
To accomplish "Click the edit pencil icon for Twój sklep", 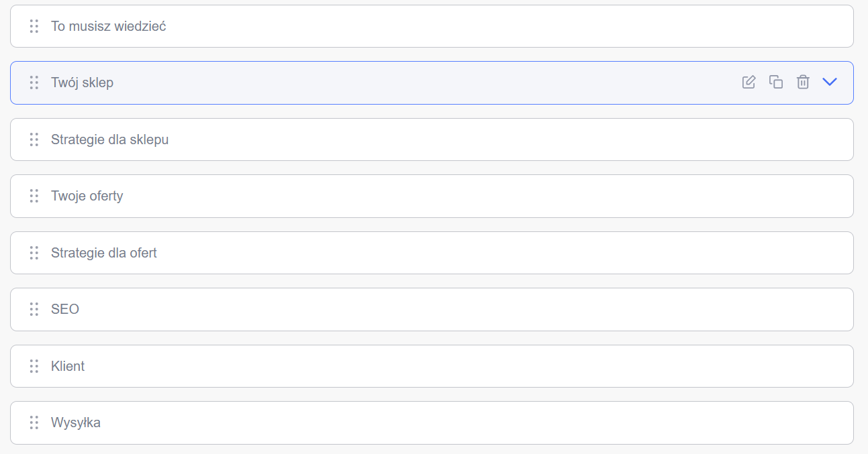I will click(749, 82).
